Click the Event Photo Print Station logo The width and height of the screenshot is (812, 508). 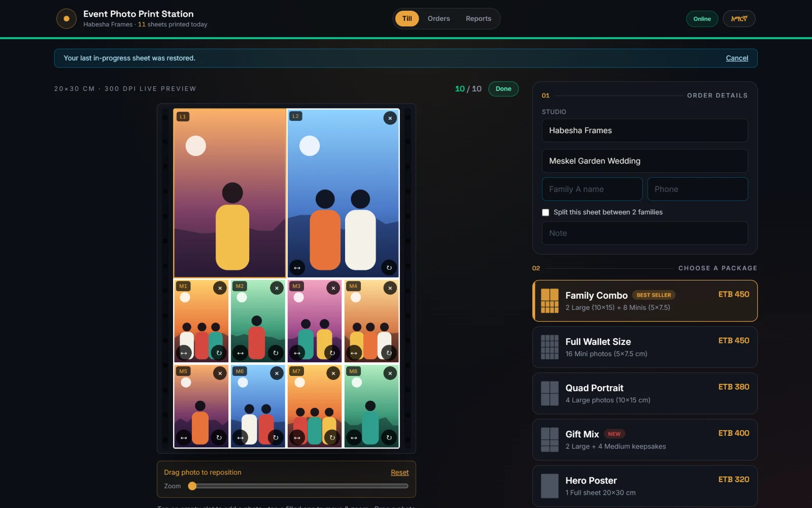pos(66,19)
